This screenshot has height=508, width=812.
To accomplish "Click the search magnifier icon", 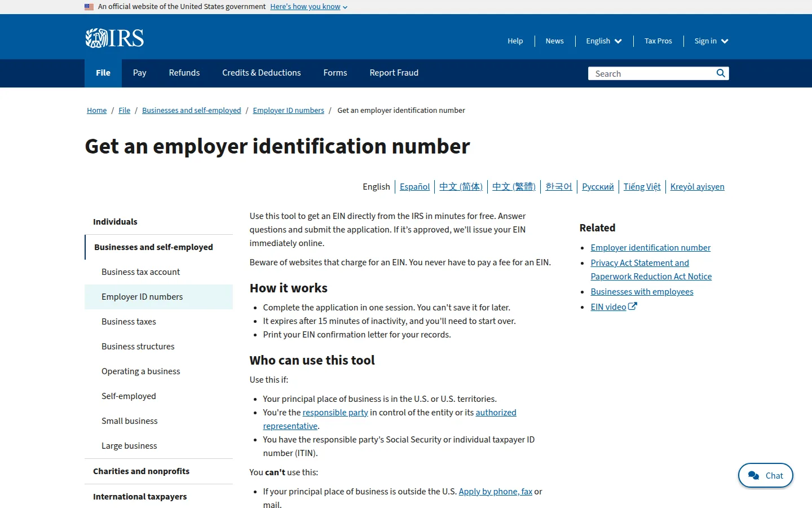I will click(x=721, y=73).
